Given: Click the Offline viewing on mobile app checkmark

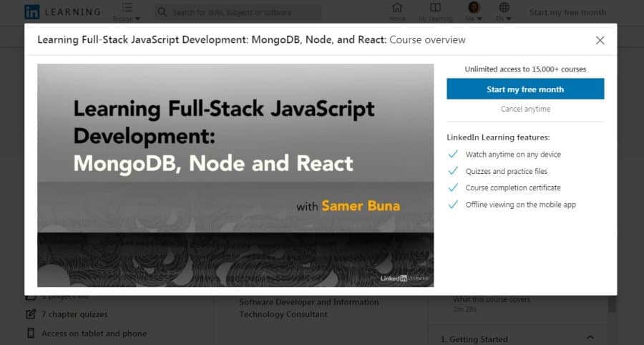Looking at the screenshot, I should (x=453, y=205).
